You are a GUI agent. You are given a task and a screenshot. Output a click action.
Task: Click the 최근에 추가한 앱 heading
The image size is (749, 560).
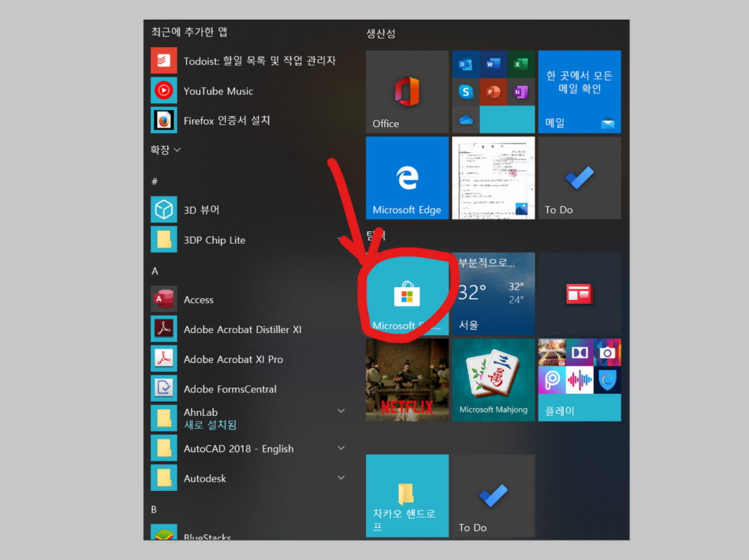(189, 32)
